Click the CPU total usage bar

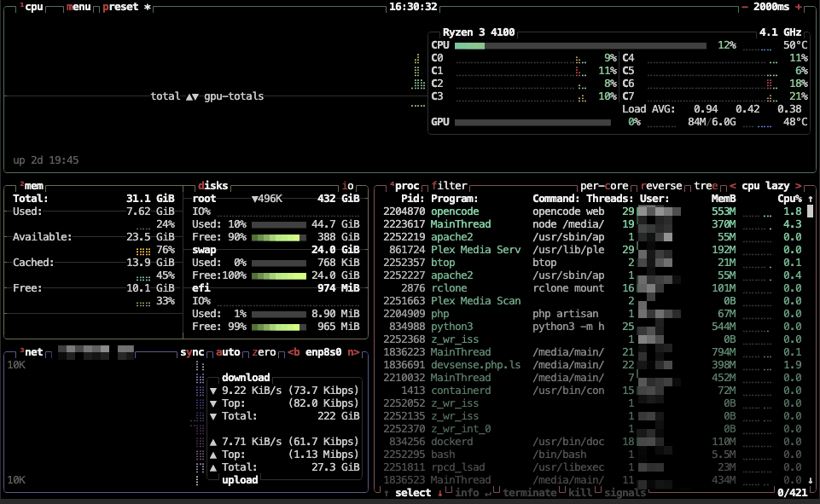pos(580,45)
